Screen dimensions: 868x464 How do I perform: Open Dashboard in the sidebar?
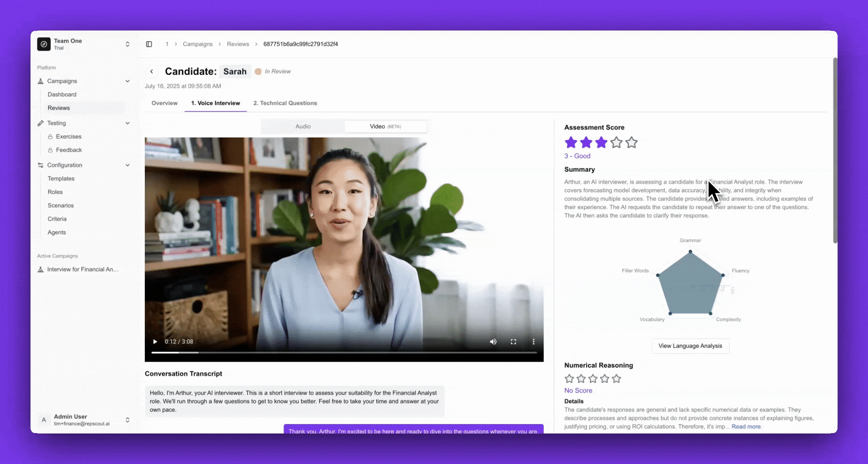pos(62,95)
